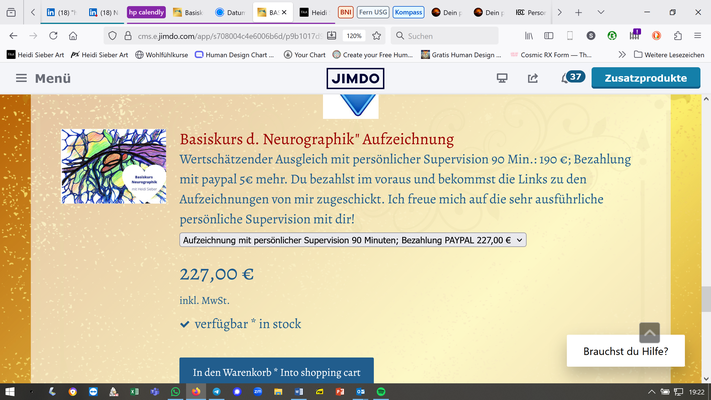Show more bookmarks with double chevron
Viewport: 711px width, 400px height.
click(622, 54)
